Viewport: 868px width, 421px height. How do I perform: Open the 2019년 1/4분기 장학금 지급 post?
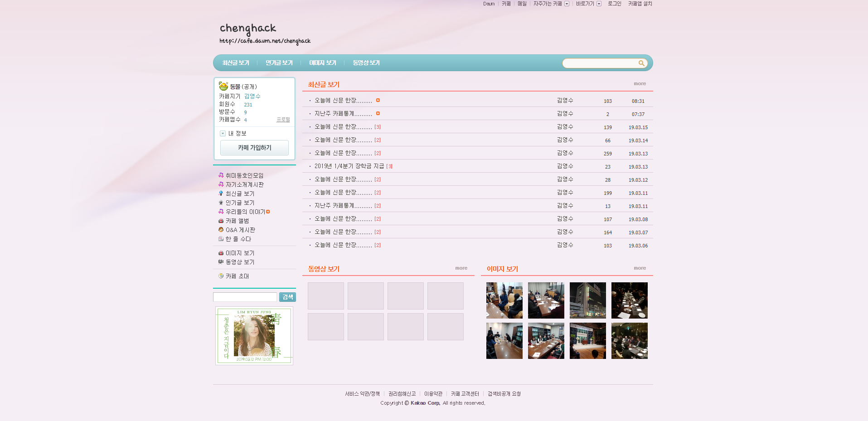coord(349,166)
